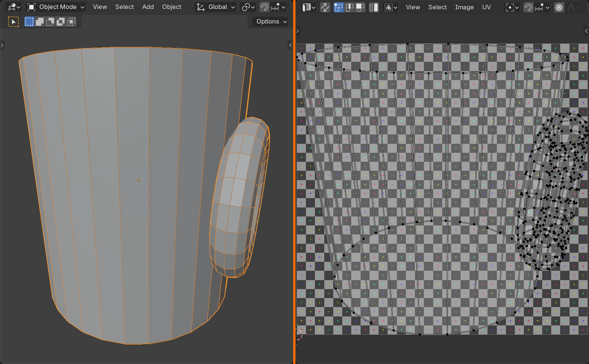Open the Select menu in UV editor
This screenshot has height=364, width=589.
[x=437, y=7]
